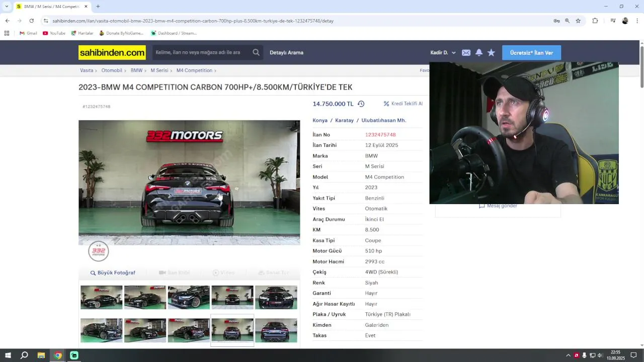Click the M4 Competition breadcrumb
644x362 pixels.
pos(194,70)
